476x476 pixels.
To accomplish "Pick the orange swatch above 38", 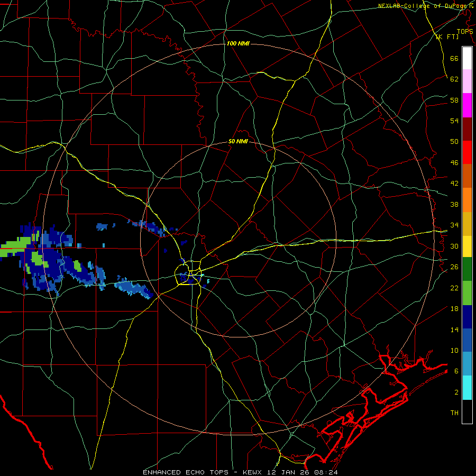I will pyautogui.click(x=467, y=200).
